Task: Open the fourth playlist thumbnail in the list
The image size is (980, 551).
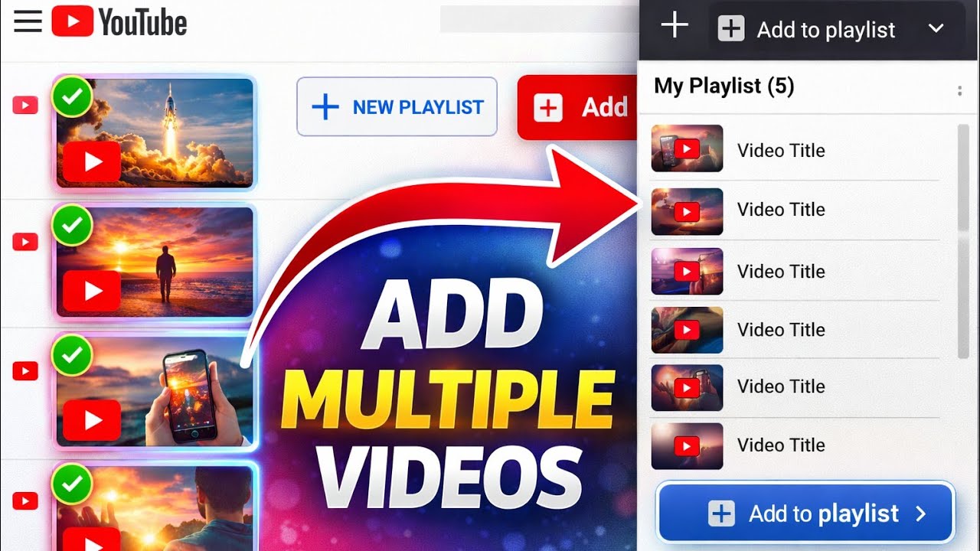Action: (687, 330)
